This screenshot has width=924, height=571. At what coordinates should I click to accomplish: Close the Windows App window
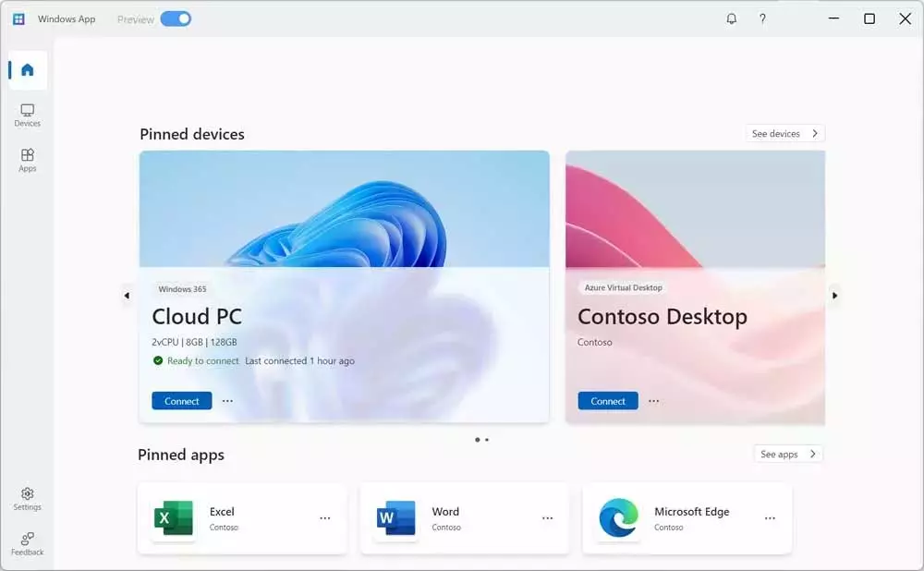pyautogui.click(x=906, y=18)
